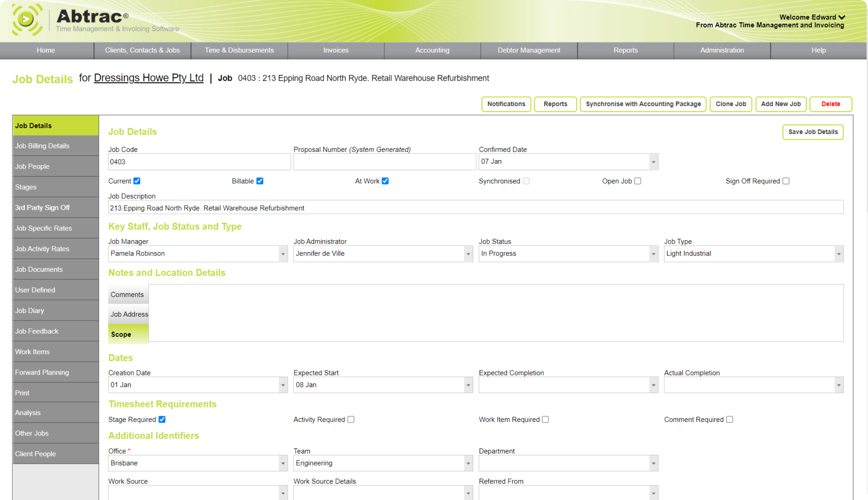Viewport: 868px width, 500px height.
Task: Open the Debtor Management menu
Action: pos(529,50)
